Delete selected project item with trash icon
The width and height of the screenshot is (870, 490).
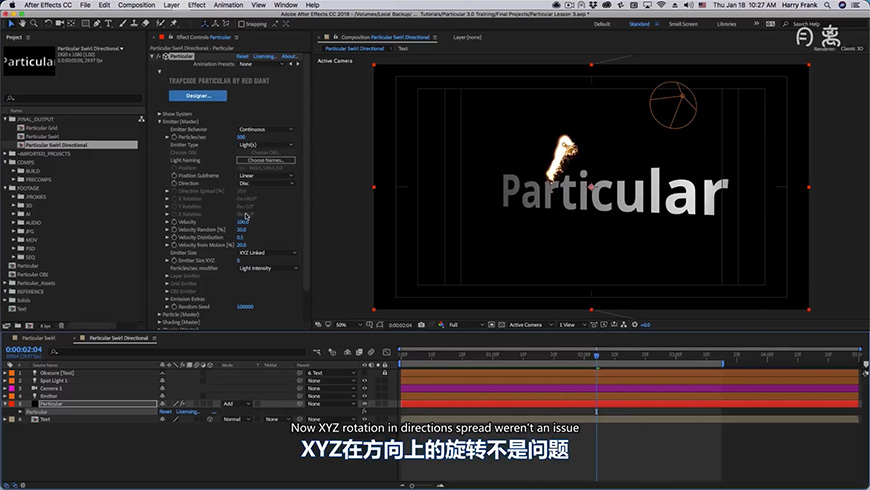click(x=62, y=326)
